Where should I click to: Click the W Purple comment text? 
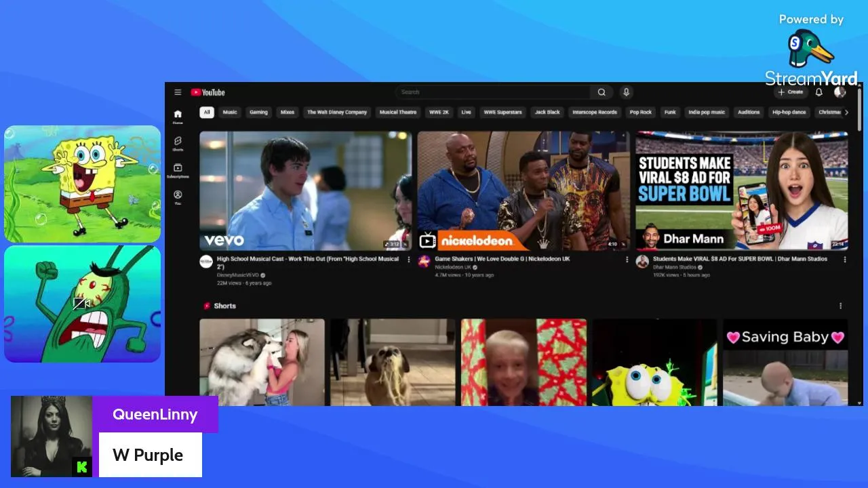click(x=148, y=455)
